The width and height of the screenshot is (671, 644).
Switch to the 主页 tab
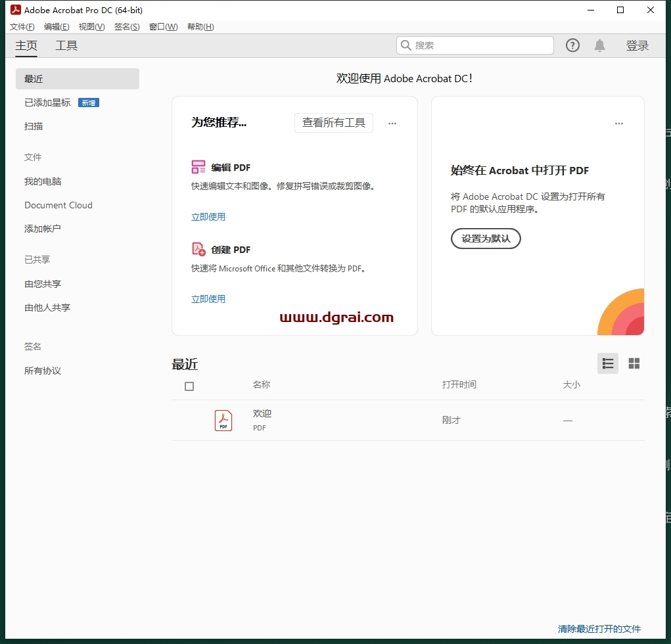click(x=26, y=45)
